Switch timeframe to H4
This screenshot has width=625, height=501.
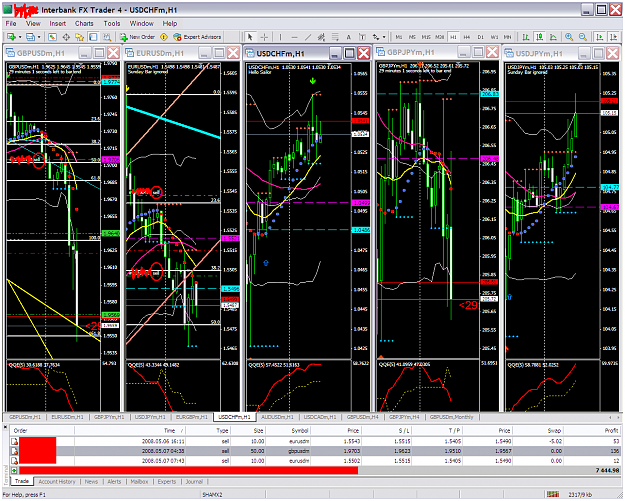point(467,37)
